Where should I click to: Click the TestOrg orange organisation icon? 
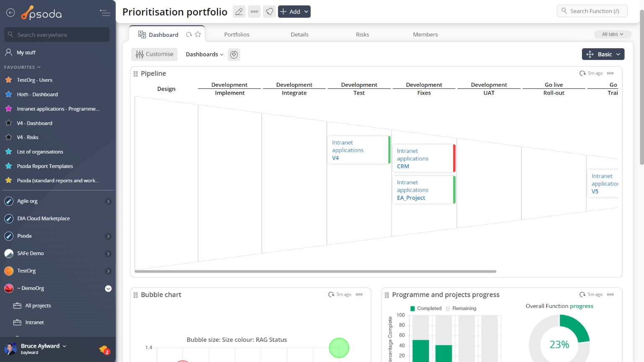(9, 271)
